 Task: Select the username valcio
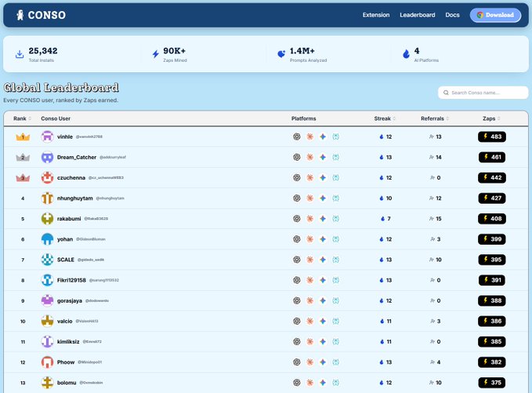(x=64, y=321)
